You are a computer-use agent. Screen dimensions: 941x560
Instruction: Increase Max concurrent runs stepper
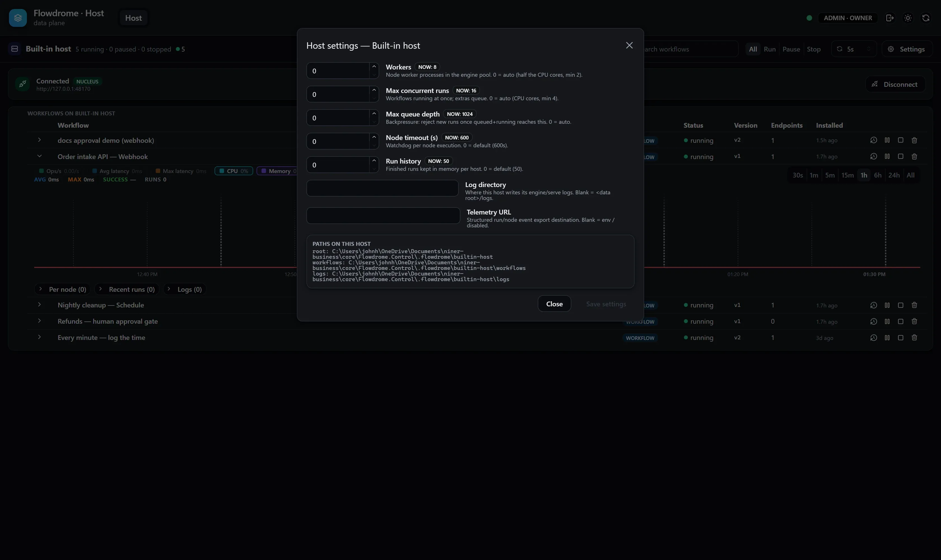pyautogui.click(x=374, y=90)
